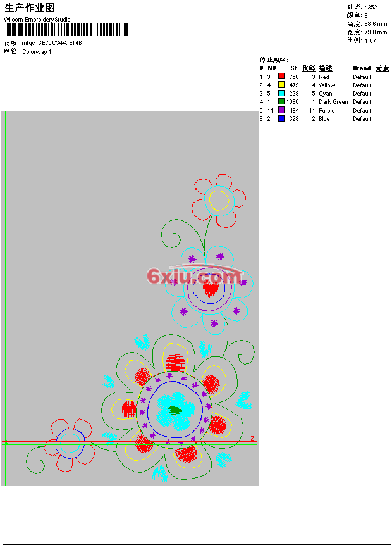Click the stitch count value 4352
392x545 pixels.
pos(371,8)
